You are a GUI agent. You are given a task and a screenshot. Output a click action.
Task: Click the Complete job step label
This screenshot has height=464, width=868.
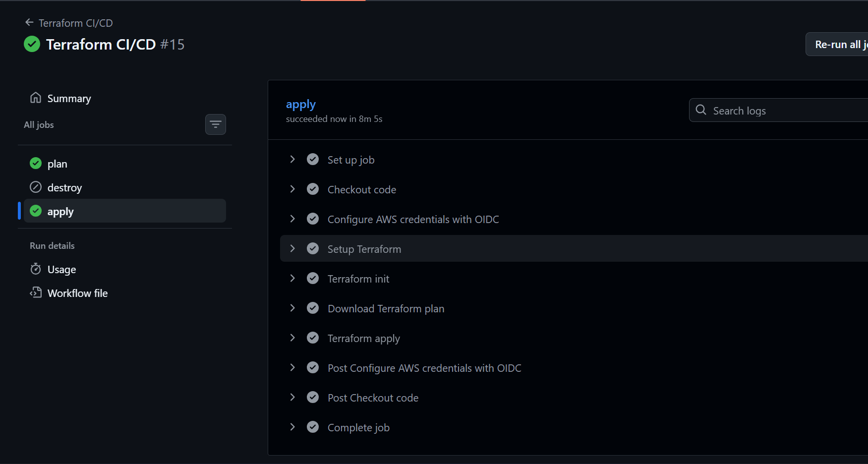[x=358, y=427]
